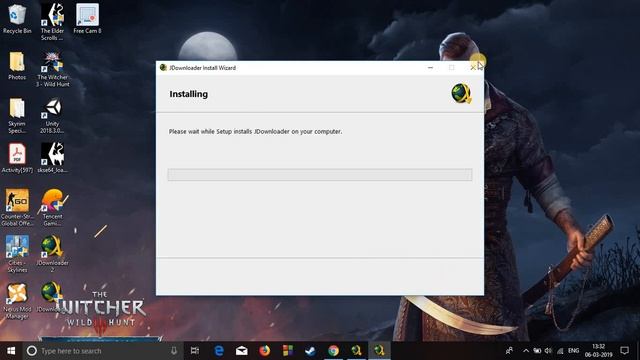Click the Cortana microphone icon

point(174,351)
